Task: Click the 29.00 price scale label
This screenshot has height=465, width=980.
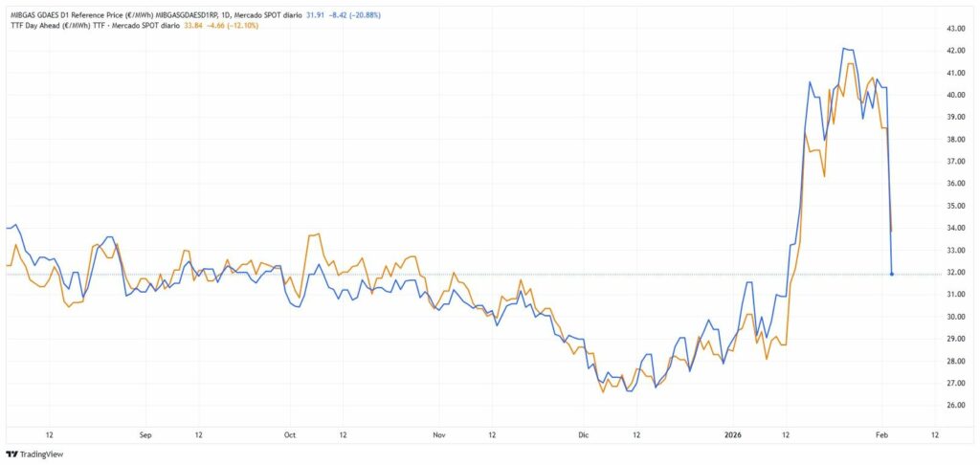Action: (x=955, y=339)
